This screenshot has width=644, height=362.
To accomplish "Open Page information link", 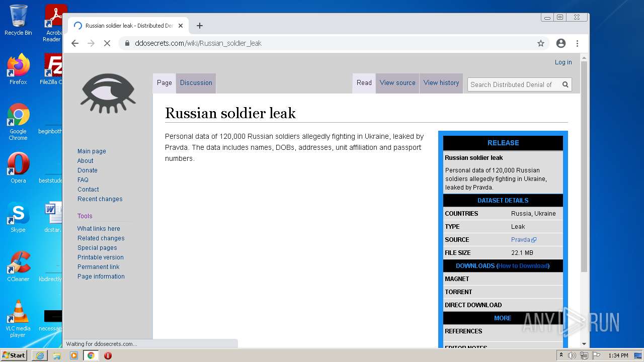I will [x=101, y=277].
